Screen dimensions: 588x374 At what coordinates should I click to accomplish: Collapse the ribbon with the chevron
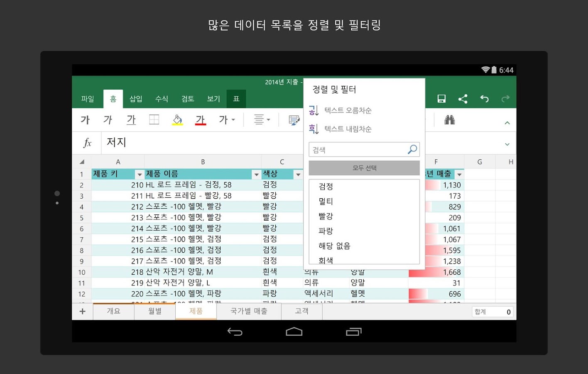507,123
